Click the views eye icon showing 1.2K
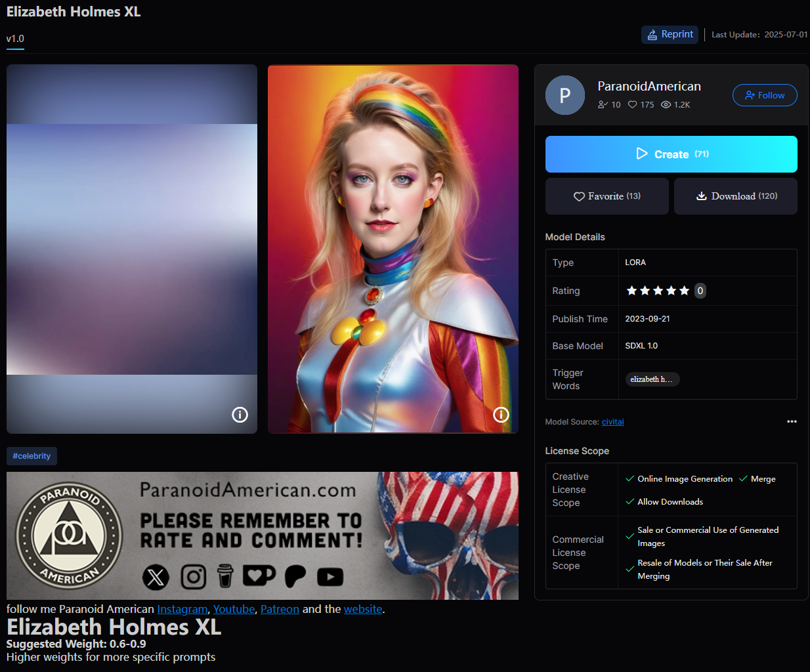810x672 pixels. (666, 104)
